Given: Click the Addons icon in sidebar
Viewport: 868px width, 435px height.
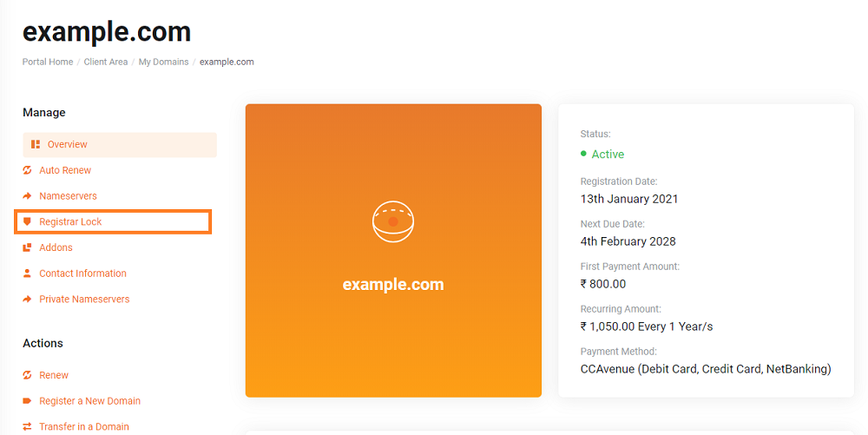Looking at the screenshot, I should click(27, 247).
